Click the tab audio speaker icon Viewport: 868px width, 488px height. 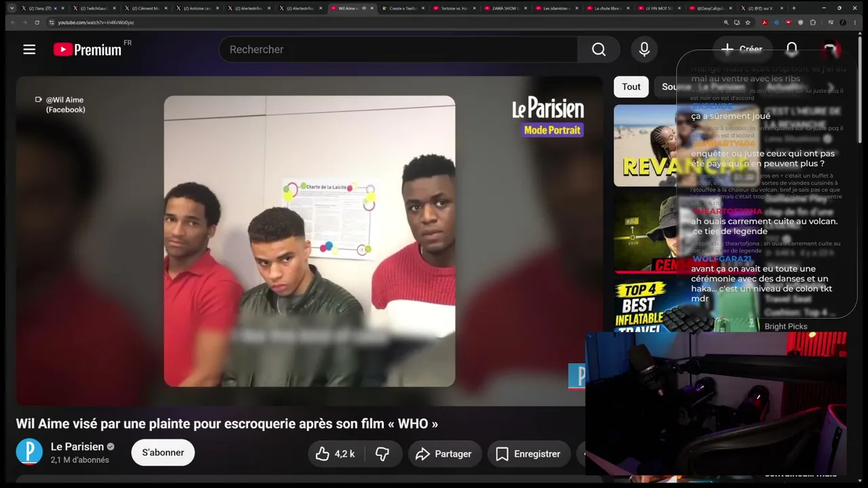point(365,8)
